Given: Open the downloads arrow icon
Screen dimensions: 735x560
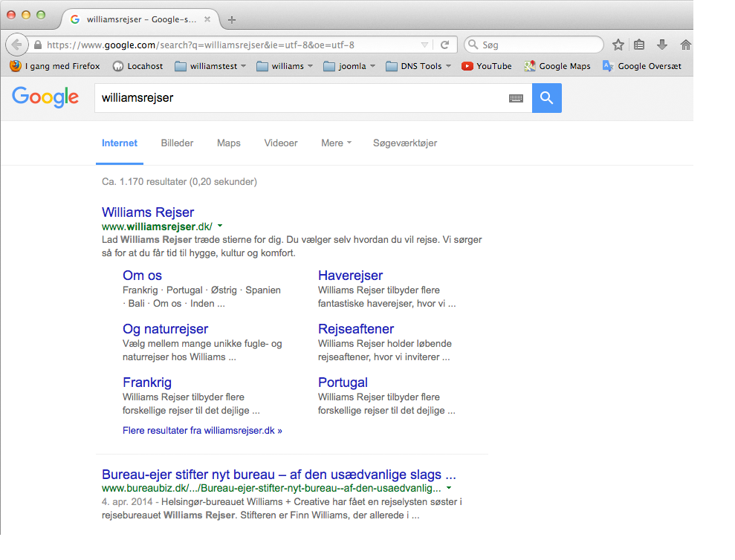Looking at the screenshot, I should (x=662, y=45).
